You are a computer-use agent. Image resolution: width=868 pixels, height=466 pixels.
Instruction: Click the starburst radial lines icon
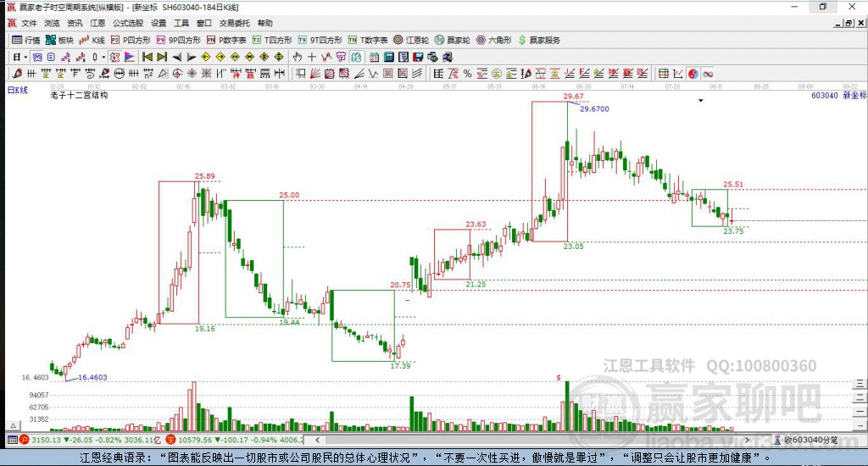(192, 74)
